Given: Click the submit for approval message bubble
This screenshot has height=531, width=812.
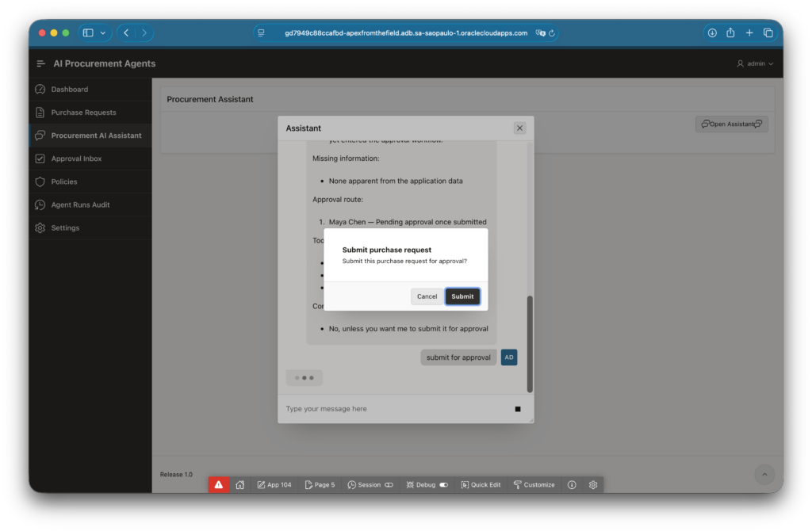Looking at the screenshot, I should click(458, 357).
